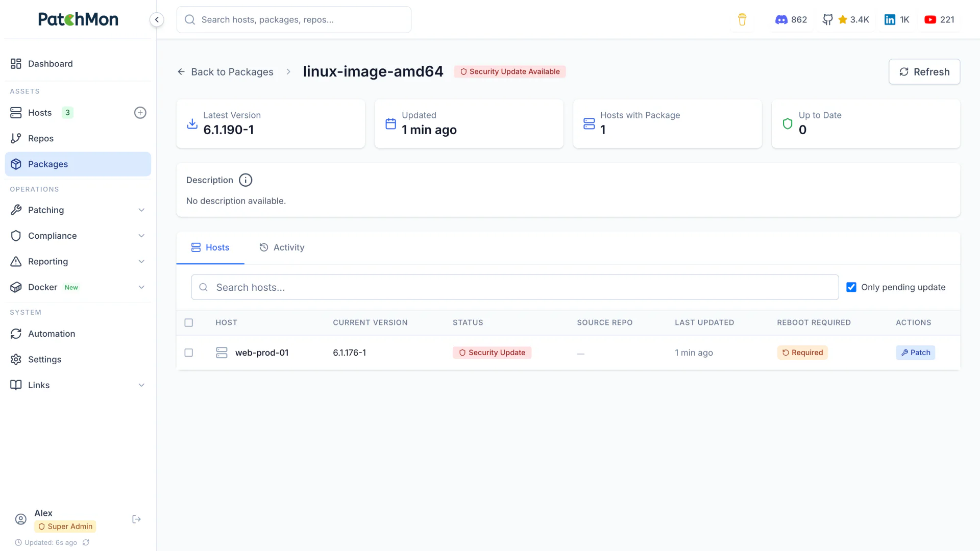Click the Search hosts input field
Screen dimensions: 980x551
click(515, 287)
